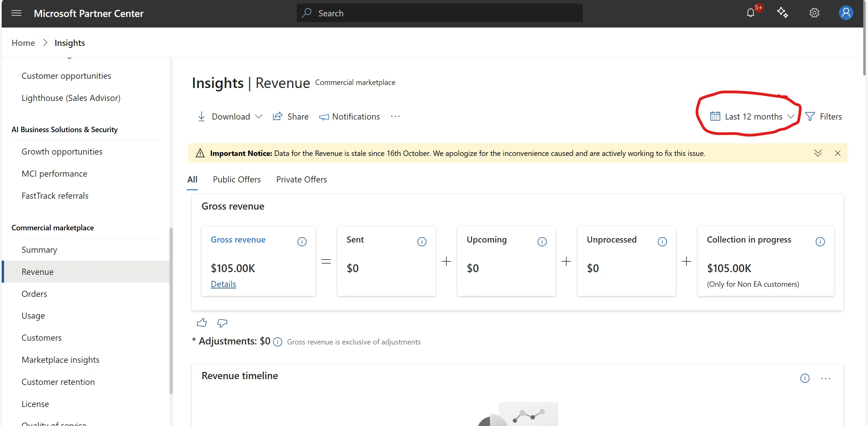Go to Home in the breadcrumb

click(23, 43)
